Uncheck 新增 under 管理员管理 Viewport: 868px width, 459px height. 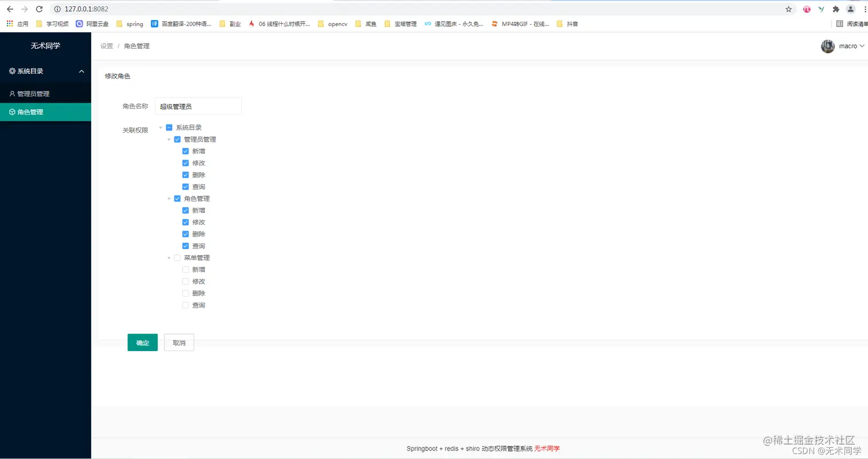coord(185,151)
